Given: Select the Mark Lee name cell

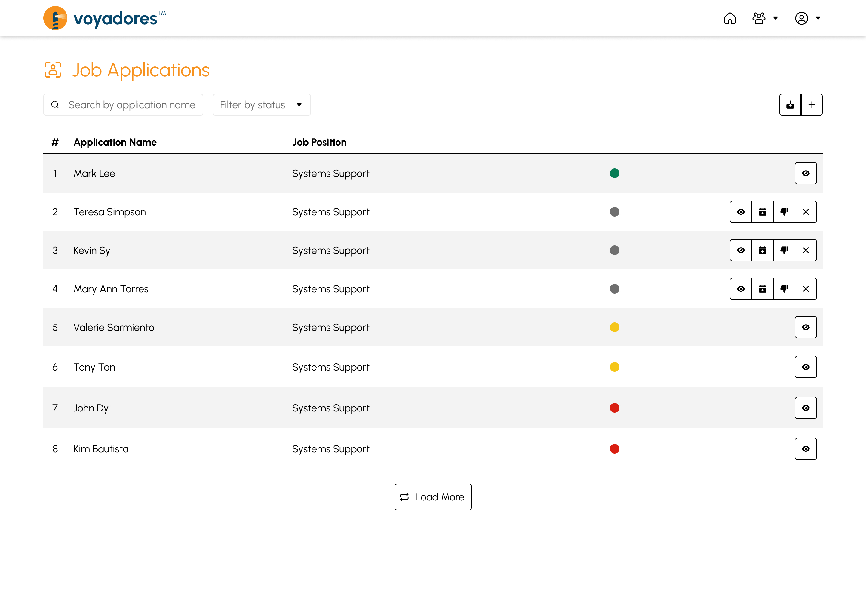Looking at the screenshot, I should (x=94, y=173).
